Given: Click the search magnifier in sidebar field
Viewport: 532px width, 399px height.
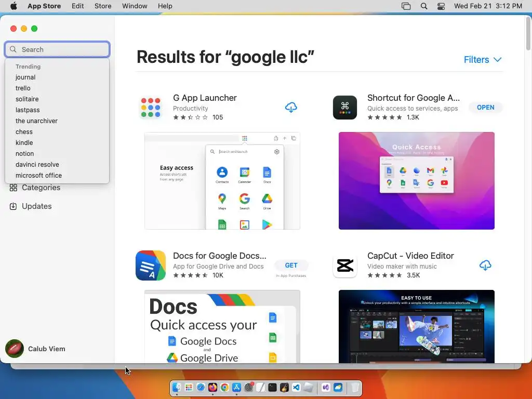Looking at the screenshot, I should pyautogui.click(x=13, y=49).
